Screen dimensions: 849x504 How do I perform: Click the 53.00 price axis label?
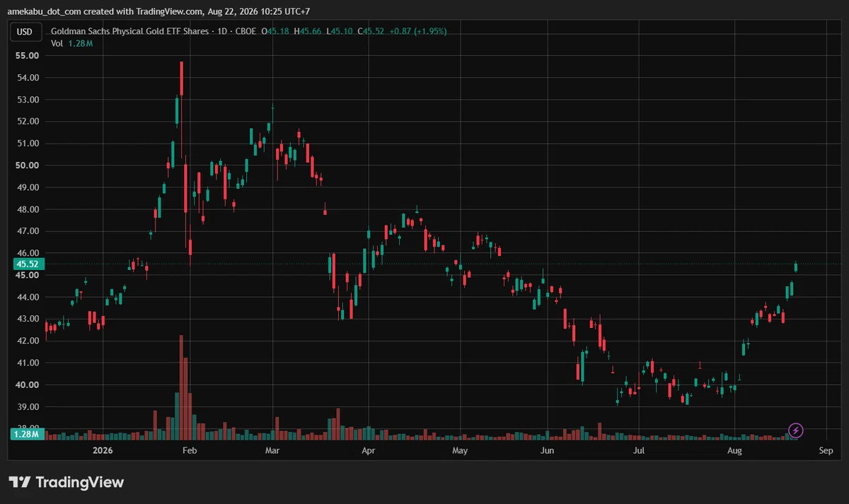pyautogui.click(x=28, y=100)
